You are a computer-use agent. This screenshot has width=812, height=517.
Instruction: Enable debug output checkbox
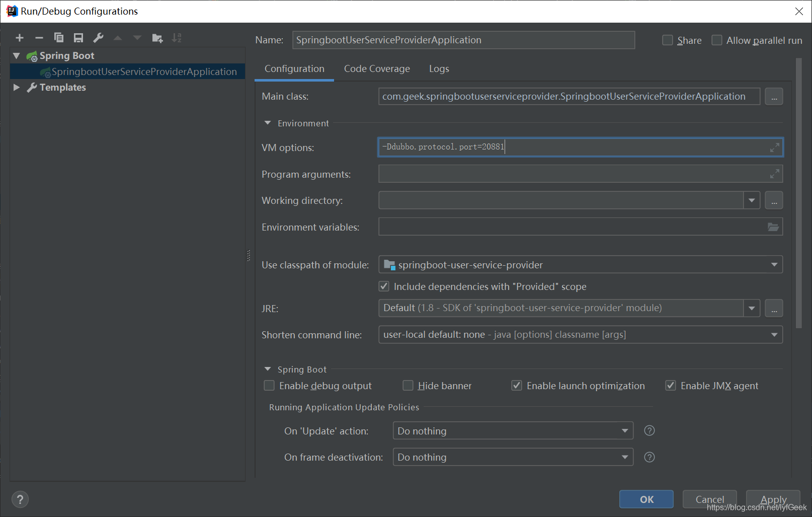269,386
